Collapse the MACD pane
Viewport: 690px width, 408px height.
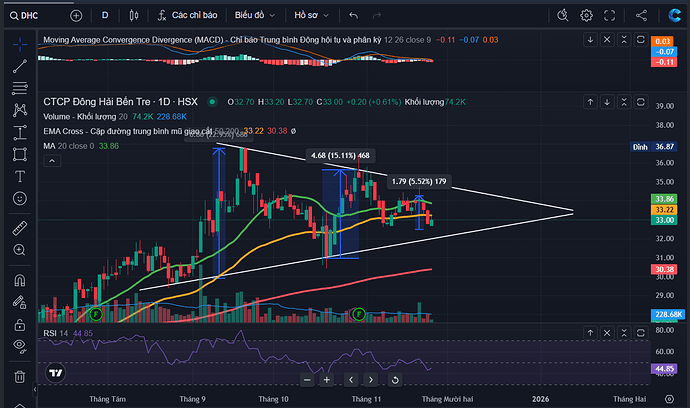pos(624,40)
